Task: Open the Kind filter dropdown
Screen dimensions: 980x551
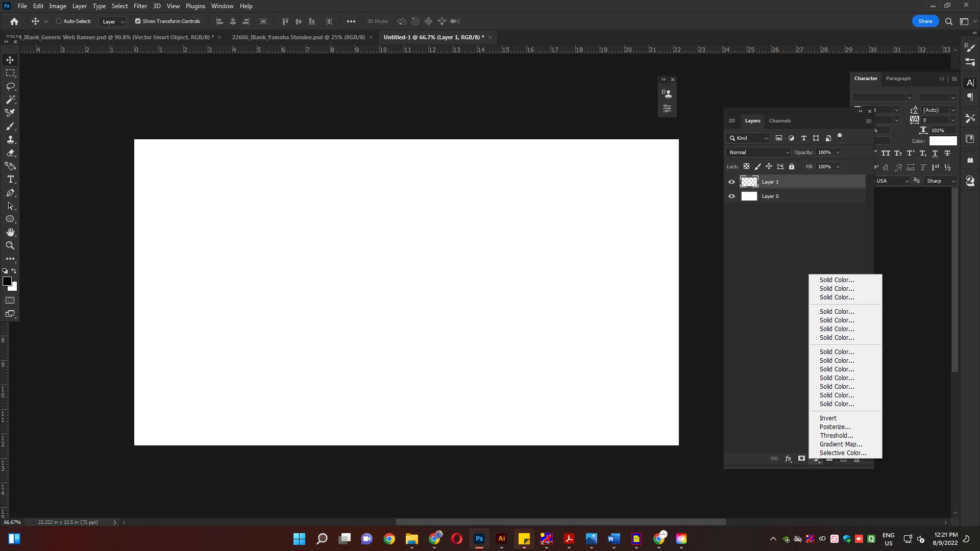Action: 748,138
